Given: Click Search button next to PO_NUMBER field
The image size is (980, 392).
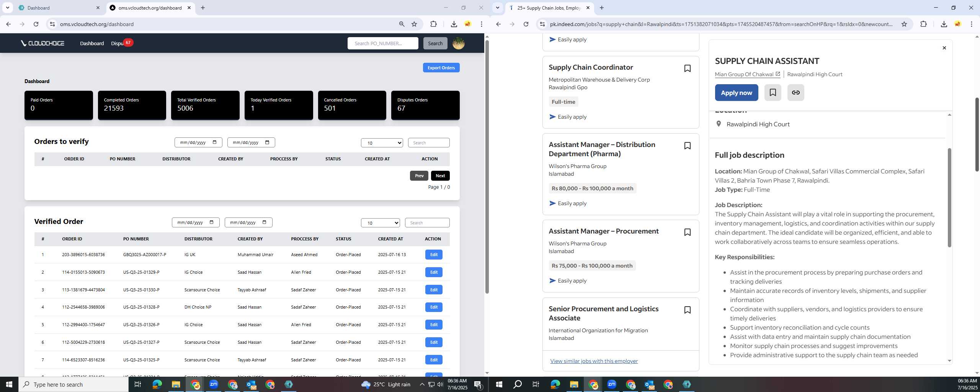Looking at the screenshot, I should pyautogui.click(x=435, y=43).
